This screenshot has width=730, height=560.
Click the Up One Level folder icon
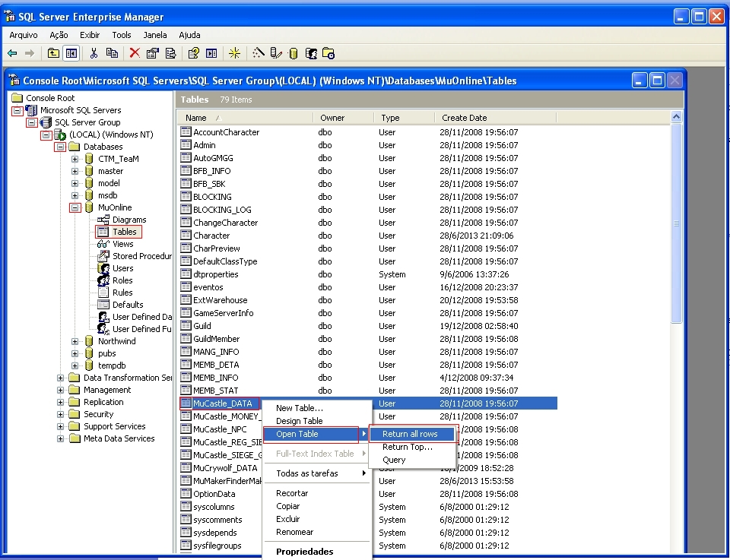coord(52,53)
